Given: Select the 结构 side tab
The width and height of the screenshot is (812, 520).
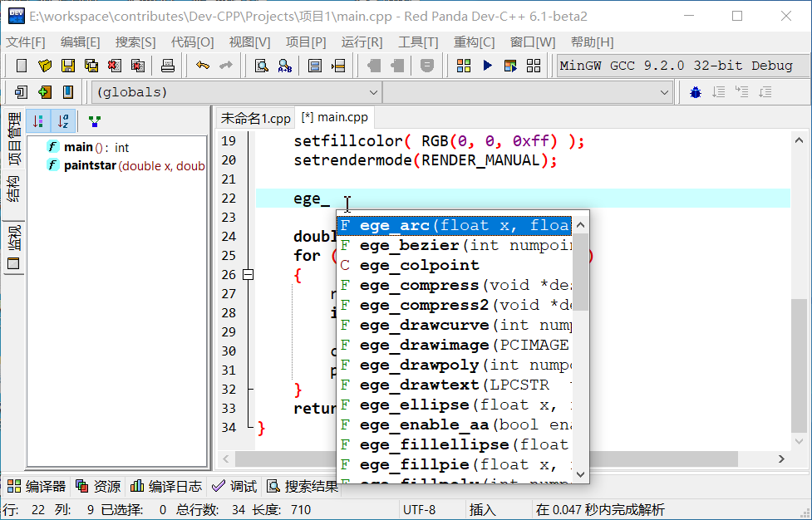Looking at the screenshot, I should click(14, 189).
